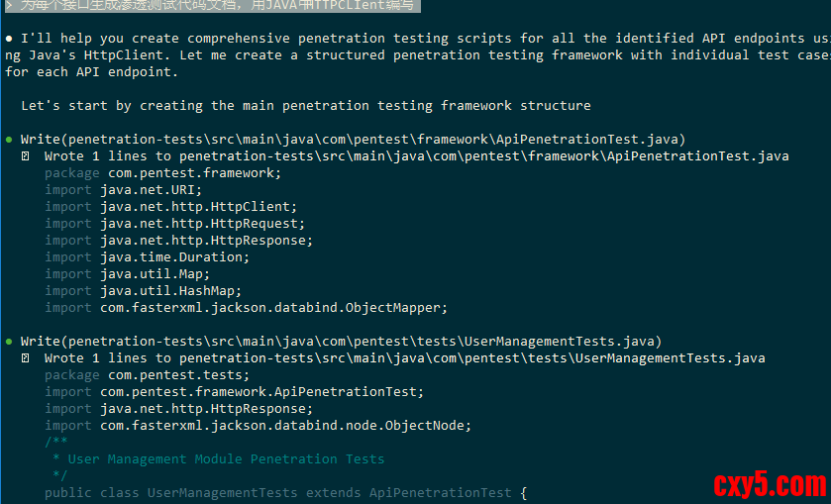Click the "import java.time.Duration;" line
831x504 pixels.
click(x=147, y=257)
